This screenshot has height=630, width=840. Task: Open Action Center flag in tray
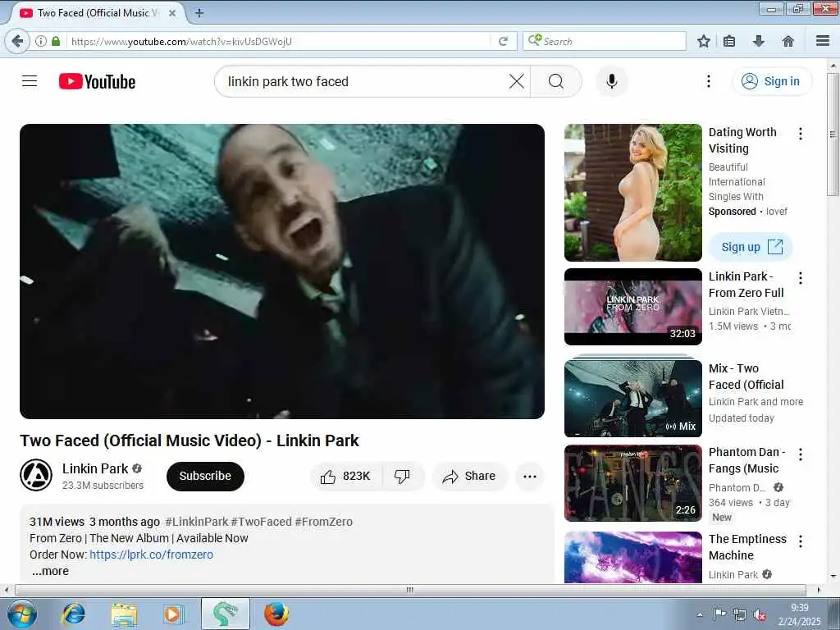pos(719,614)
